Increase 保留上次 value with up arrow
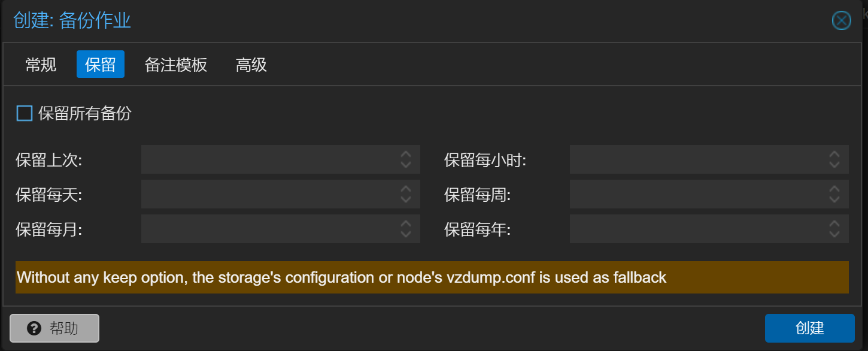This screenshot has width=868, height=351. 405,154
